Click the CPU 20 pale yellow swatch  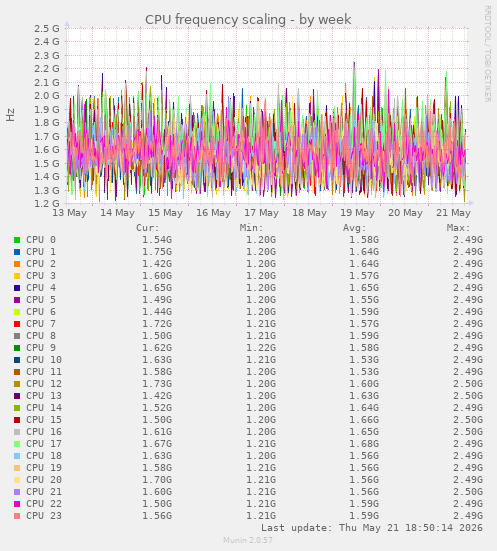(x=17, y=480)
